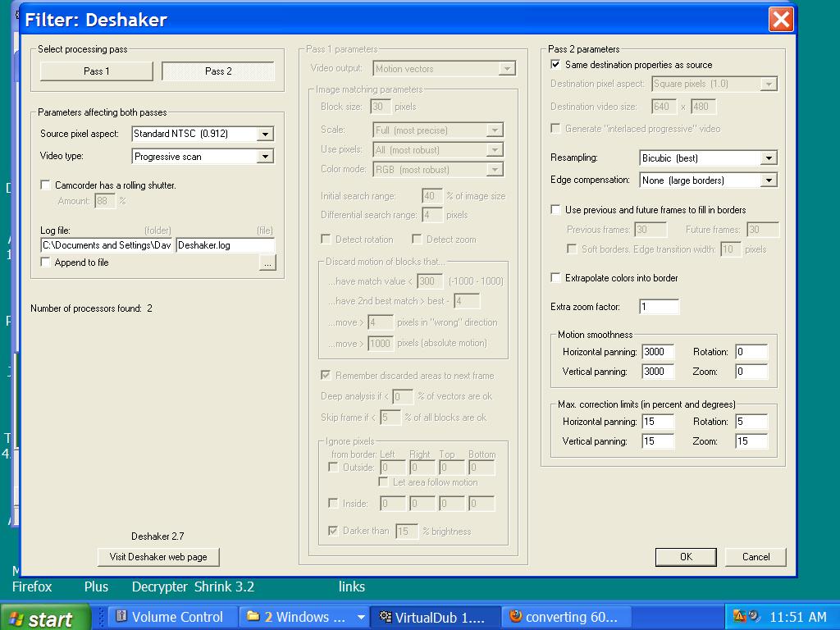
Task: Enable the Append to file checkbox
Action: (x=46, y=262)
